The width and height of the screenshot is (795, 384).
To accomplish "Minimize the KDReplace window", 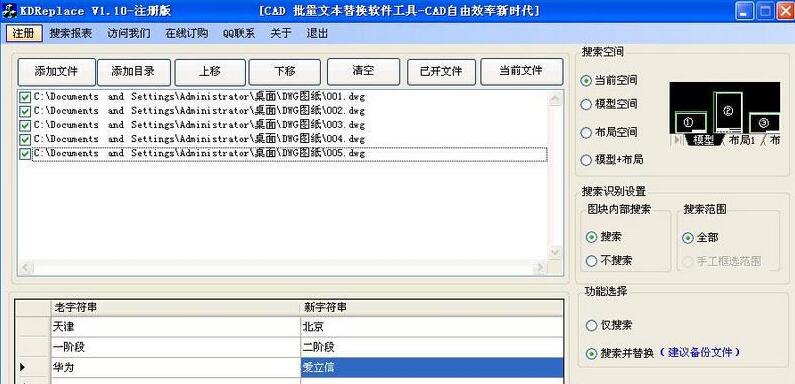I will 744,11.
